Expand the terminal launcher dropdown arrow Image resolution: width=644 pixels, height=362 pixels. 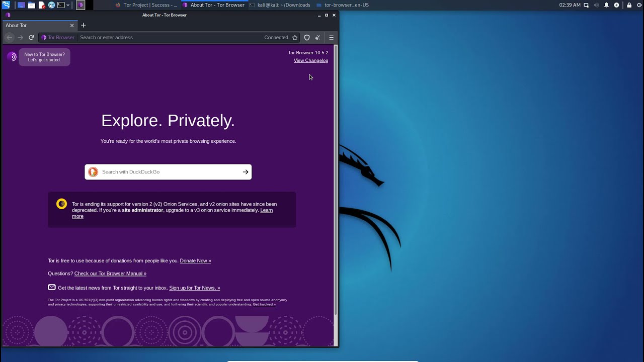pyautogui.click(x=68, y=5)
